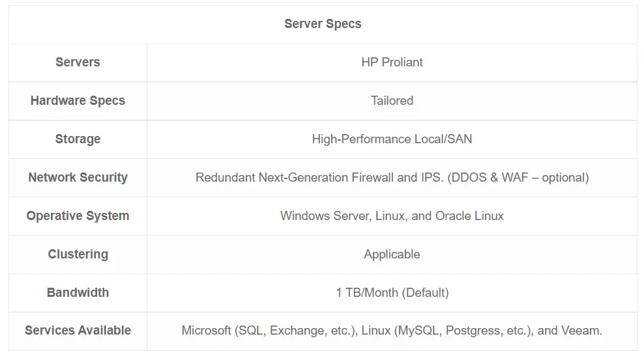Click the 1 TB/Month (Default) cell

(392, 293)
